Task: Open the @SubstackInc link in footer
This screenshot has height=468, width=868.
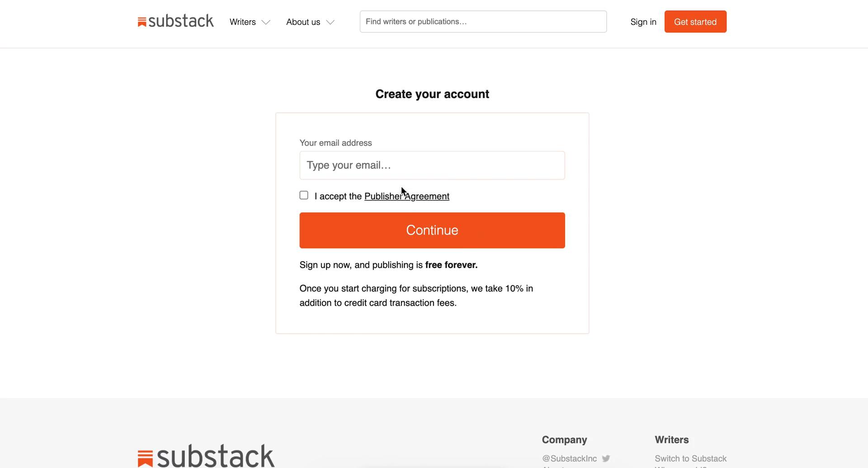Action: [x=570, y=459]
